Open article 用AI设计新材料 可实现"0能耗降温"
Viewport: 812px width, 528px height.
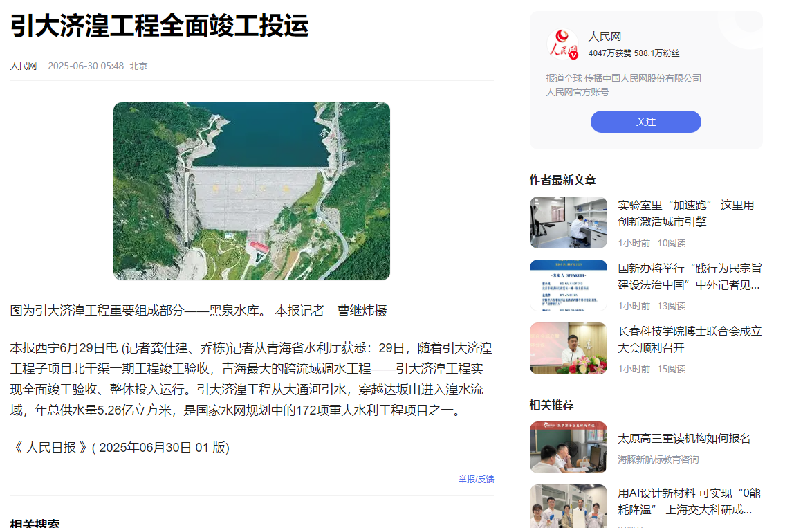click(x=690, y=502)
